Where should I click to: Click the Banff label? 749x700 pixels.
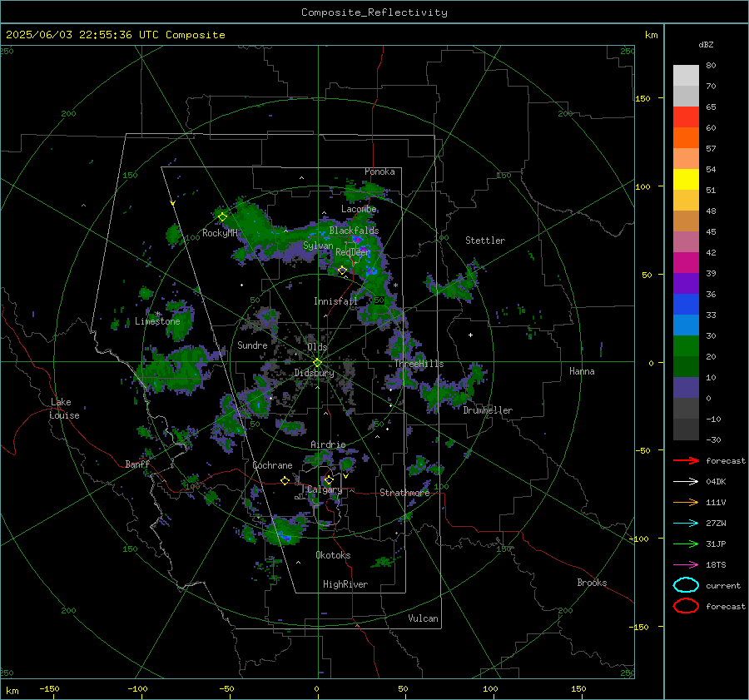tap(137, 464)
